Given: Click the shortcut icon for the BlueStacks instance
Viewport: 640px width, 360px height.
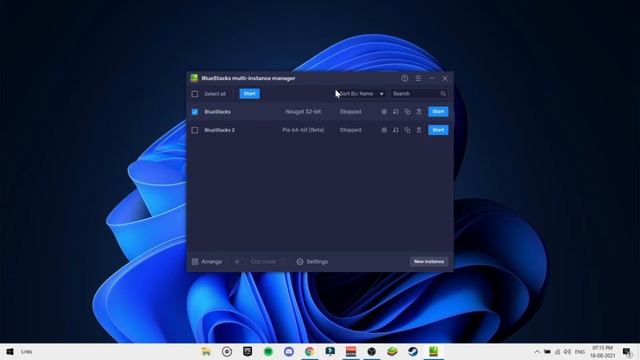Looking at the screenshot, I should click(x=396, y=112).
